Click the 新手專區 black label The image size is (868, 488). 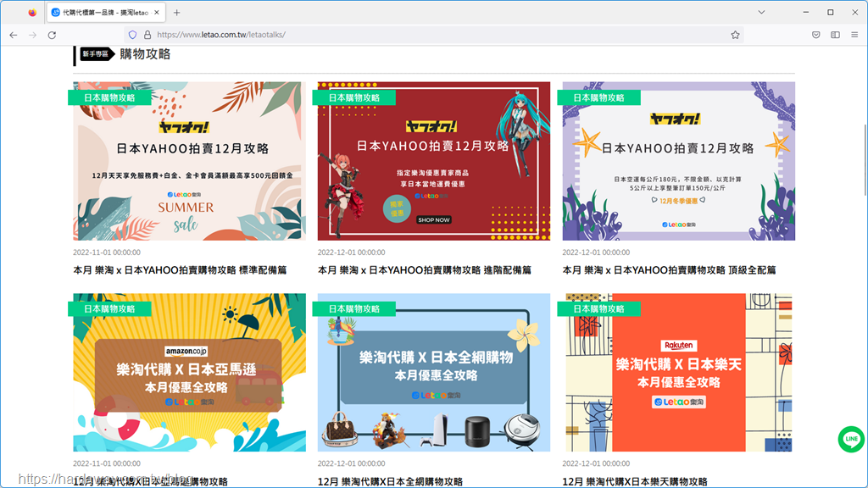pyautogui.click(x=97, y=53)
